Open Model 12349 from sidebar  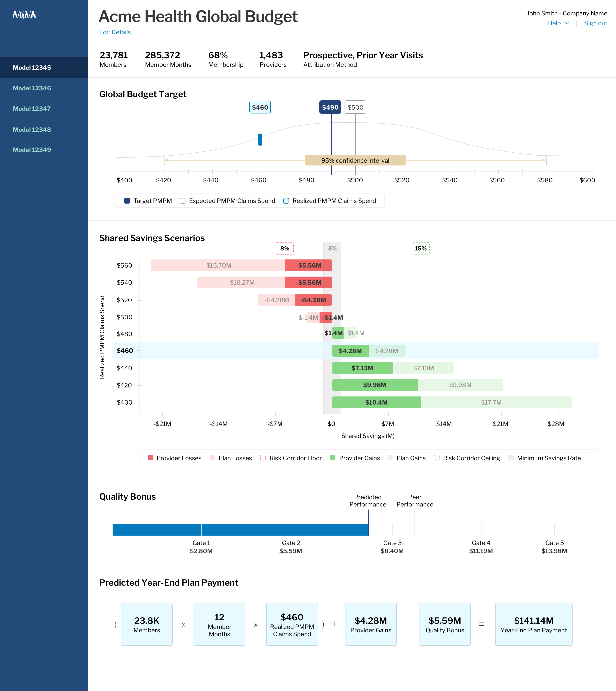tap(32, 150)
